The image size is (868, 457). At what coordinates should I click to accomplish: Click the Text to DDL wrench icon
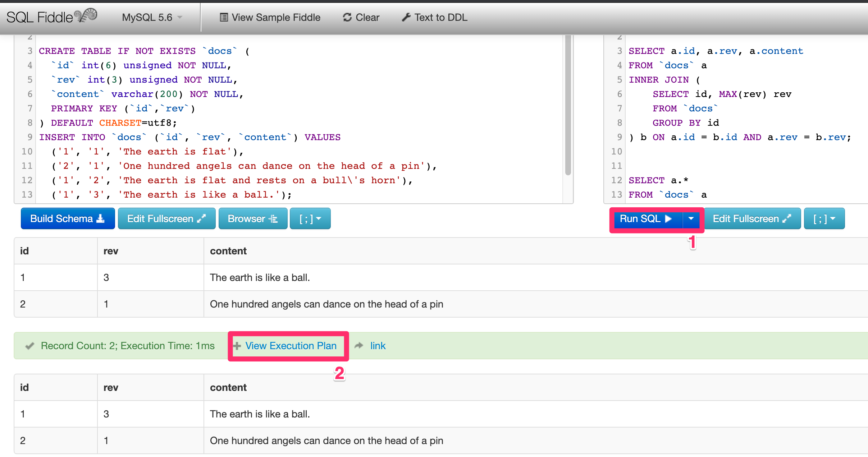[x=406, y=17]
